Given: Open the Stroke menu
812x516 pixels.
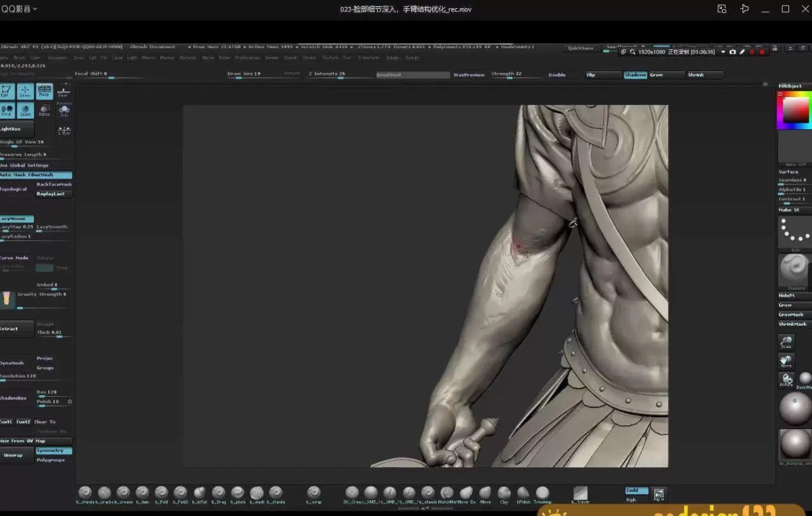Looking at the screenshot, I should click(x=309, y=58).
